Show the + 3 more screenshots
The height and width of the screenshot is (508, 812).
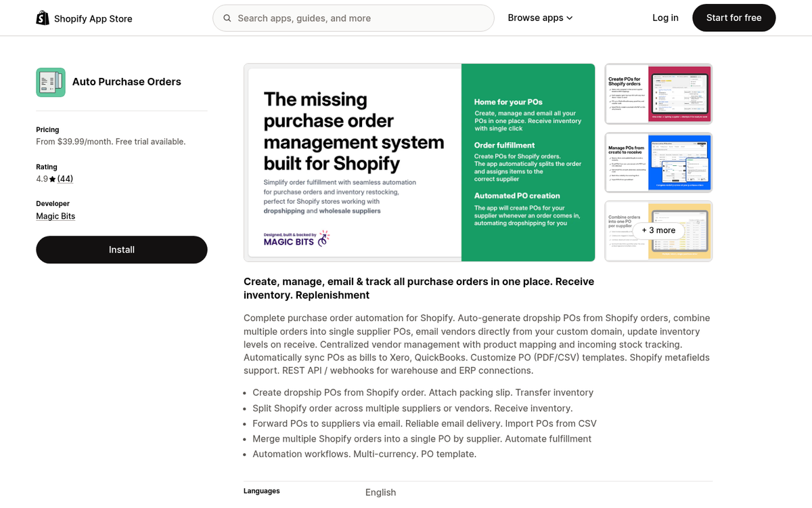tap(658, 230)
